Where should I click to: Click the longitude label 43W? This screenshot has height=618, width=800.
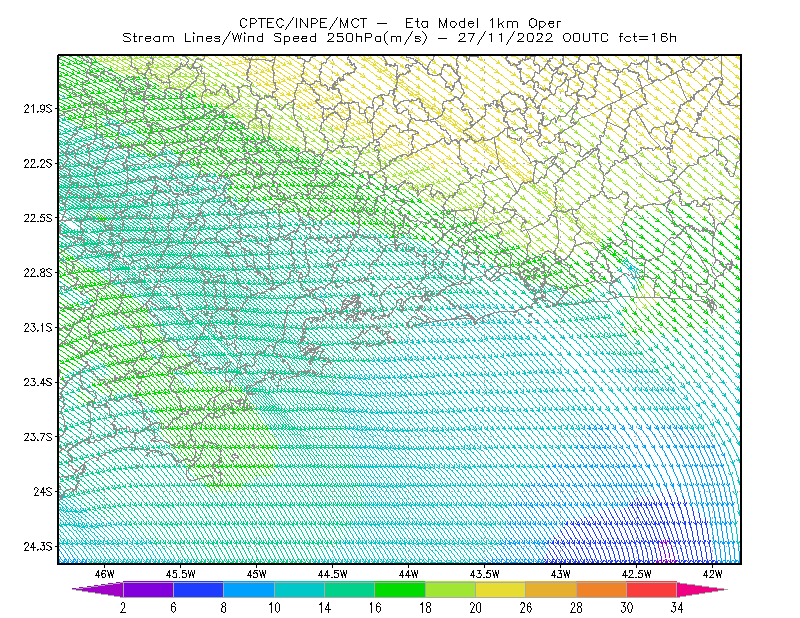561,574
